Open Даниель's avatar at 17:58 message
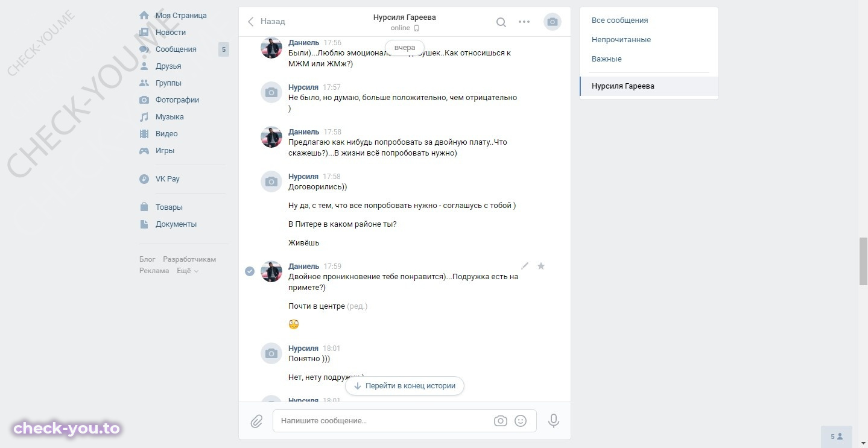Viewport: 868px width, 448px height. tap(271, 137)
